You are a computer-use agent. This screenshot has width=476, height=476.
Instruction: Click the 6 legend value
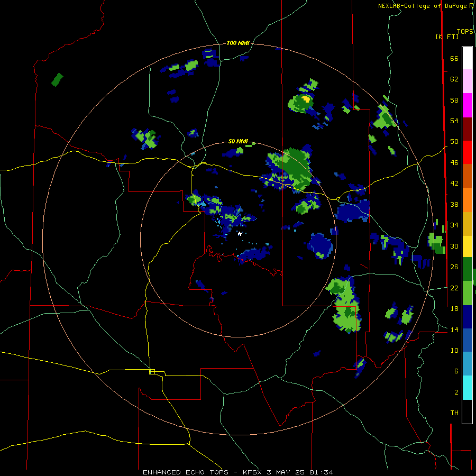click(456, 371)
